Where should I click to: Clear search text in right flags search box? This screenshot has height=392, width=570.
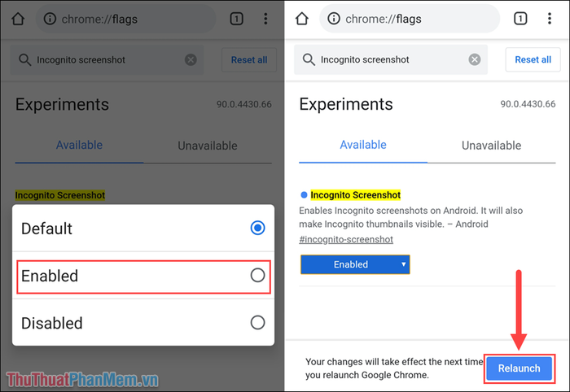[x=475, y=59]
